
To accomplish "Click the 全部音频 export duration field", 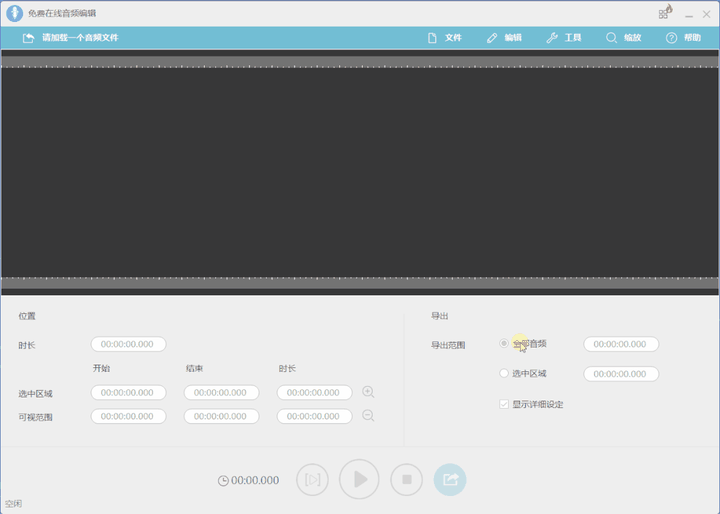I will pyautogui.click(x=621, y=344).
